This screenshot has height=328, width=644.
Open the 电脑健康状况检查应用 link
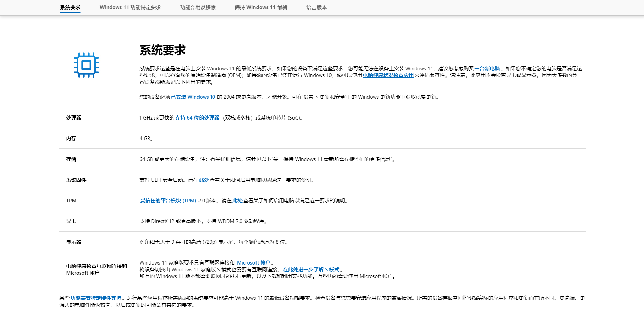pyautogui.click(x=388, y=75)
